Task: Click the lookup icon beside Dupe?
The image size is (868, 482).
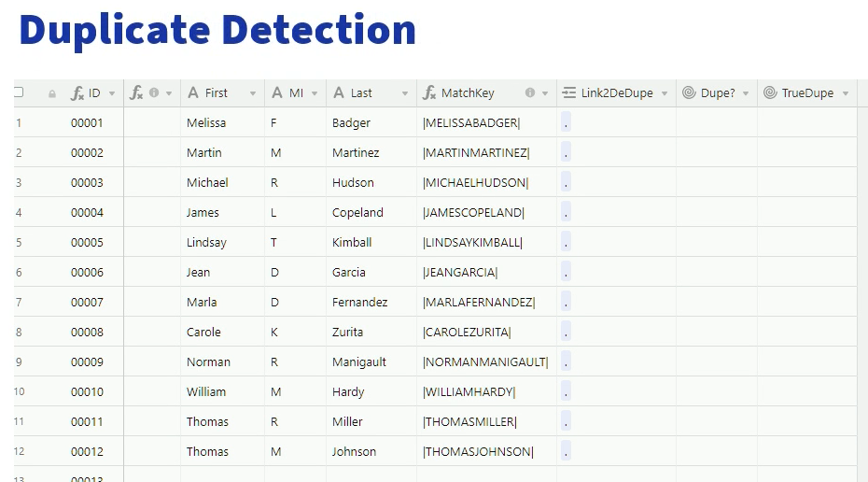Action: pyautogui.click(x=689, y=92)
